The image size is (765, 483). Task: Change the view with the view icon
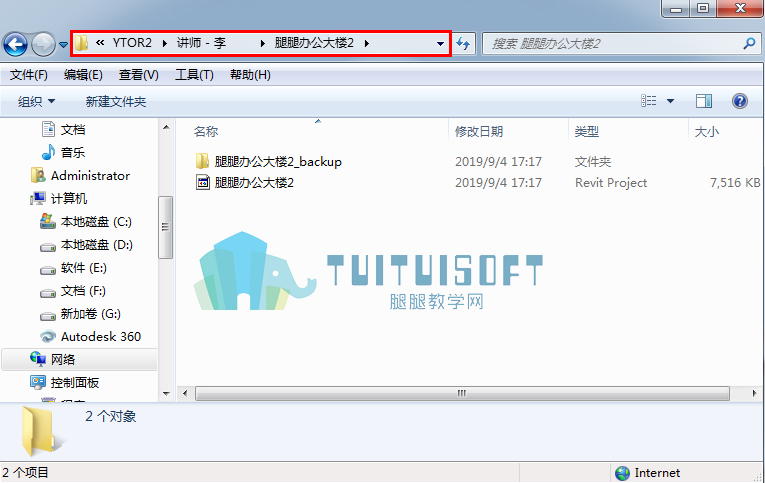[x=648, y=101]
